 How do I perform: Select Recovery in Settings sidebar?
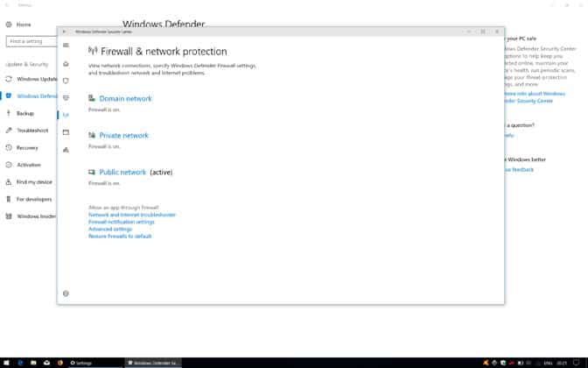click(x=29, y=147)
